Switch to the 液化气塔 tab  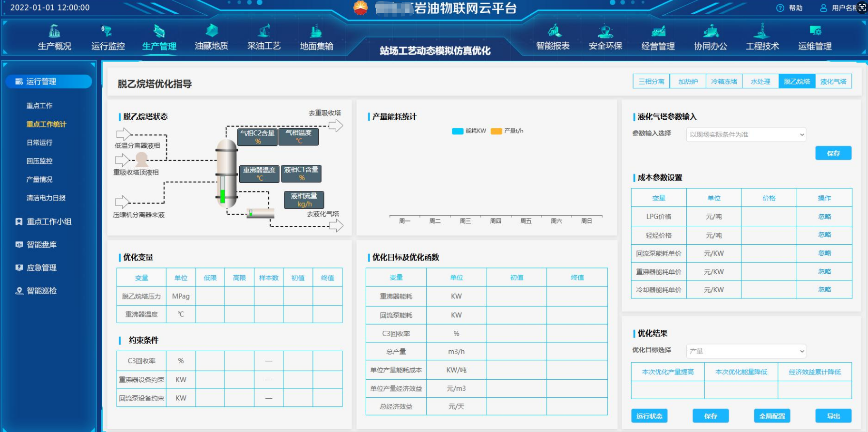click(x=833, y=82)
